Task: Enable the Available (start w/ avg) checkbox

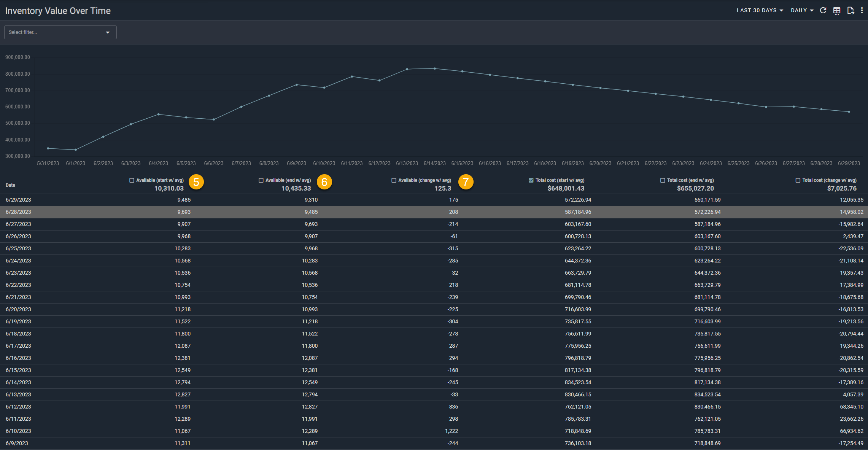Action: [x=132, y=180]
